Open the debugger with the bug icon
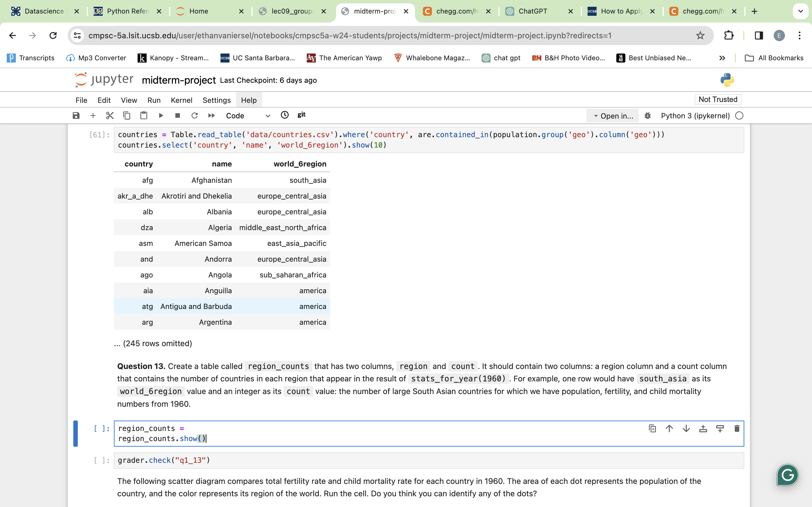Screen dimensions: 812x507 pyautogui.click(x=648, y=115)
